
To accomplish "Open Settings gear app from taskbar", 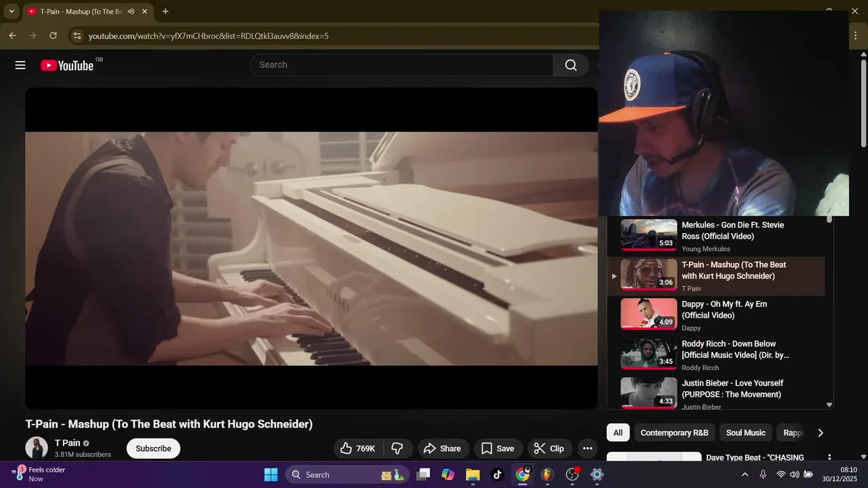I will [x=597, y=474].
